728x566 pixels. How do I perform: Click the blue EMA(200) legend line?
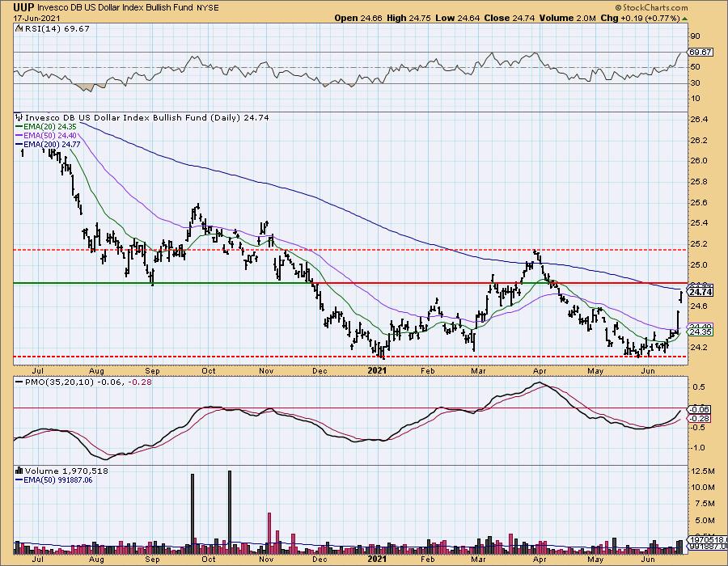coord(19,144)
